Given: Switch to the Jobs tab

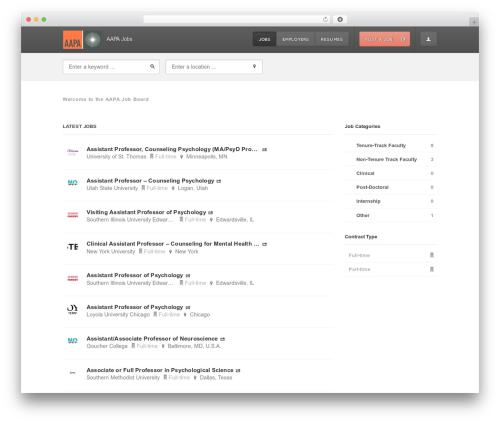Looking at the screenshot, I should pos(264,39).
